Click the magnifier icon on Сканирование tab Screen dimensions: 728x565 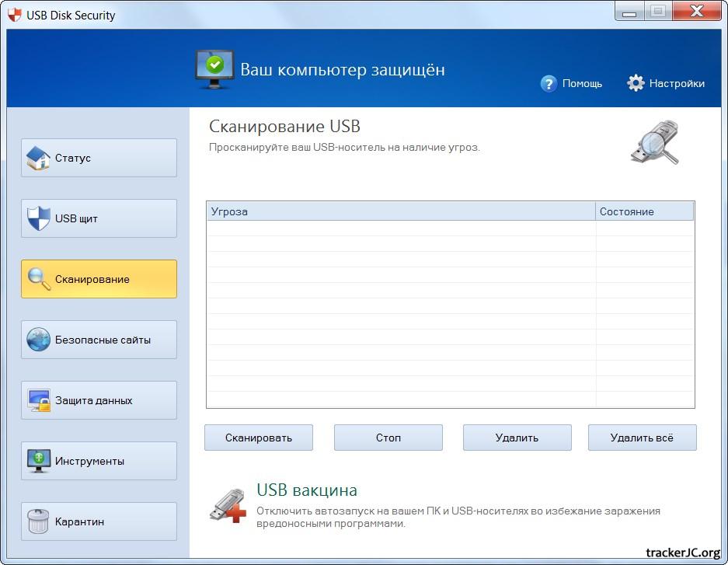38,279
